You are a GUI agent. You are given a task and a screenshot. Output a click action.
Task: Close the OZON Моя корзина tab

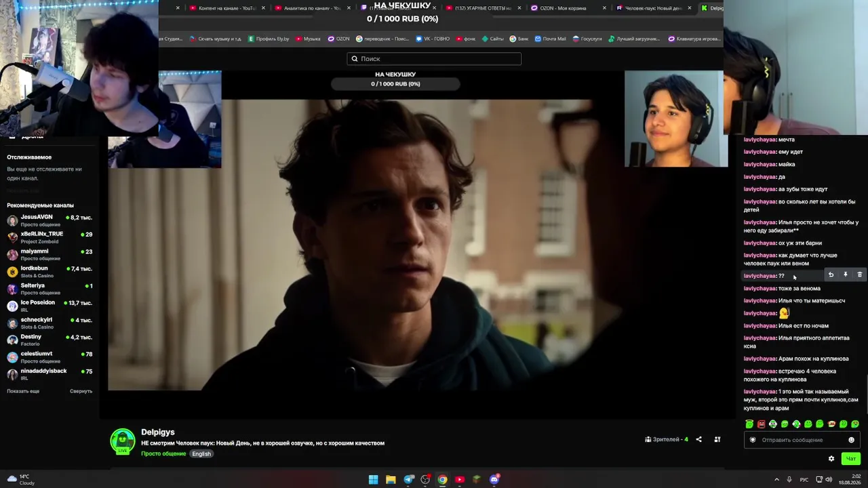pos(604,8)
